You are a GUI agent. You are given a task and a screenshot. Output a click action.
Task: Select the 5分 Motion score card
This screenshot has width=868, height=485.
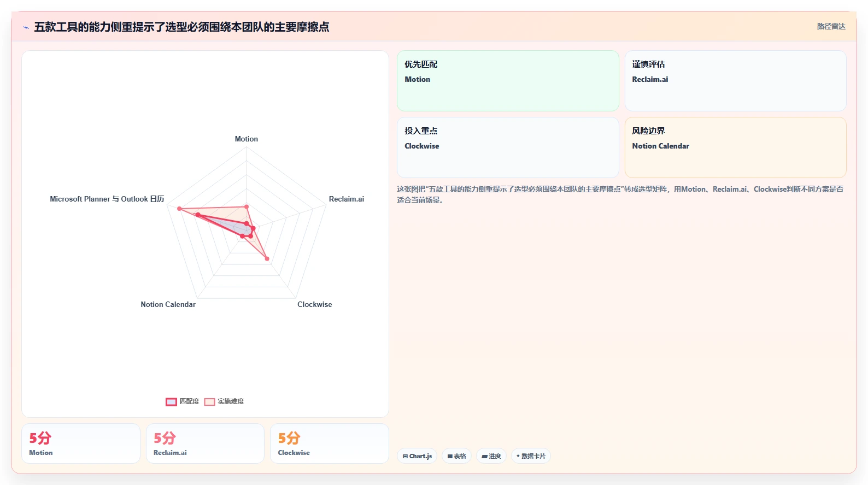tap(81, 443)
